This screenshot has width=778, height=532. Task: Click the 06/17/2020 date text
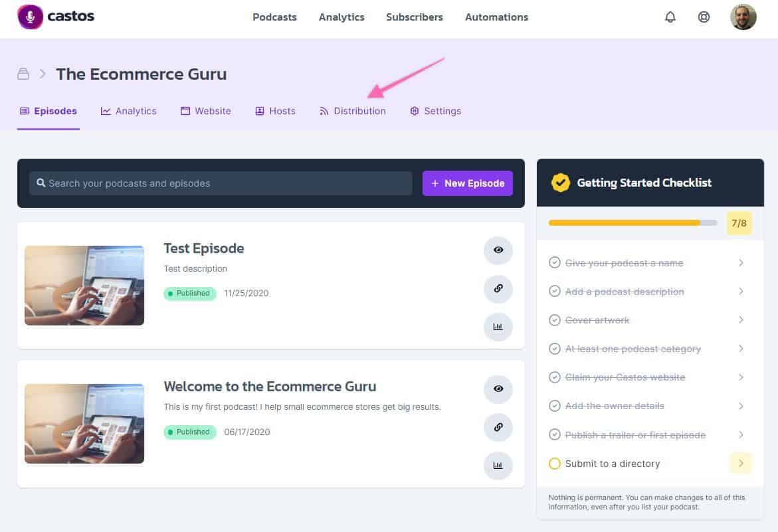click(246, 432)
